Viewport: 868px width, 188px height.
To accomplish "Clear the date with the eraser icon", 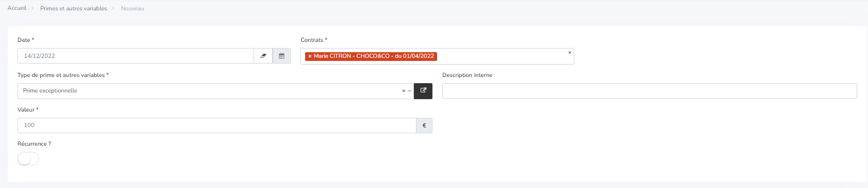I will click(263, 56).
